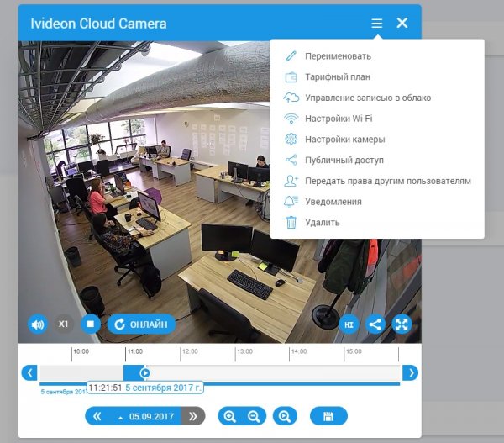Viewport: 504px width, 443px height.
Task: Close the Ivideon Cloud Camera window
Action: pyautogui.click(x=402, y=23)
